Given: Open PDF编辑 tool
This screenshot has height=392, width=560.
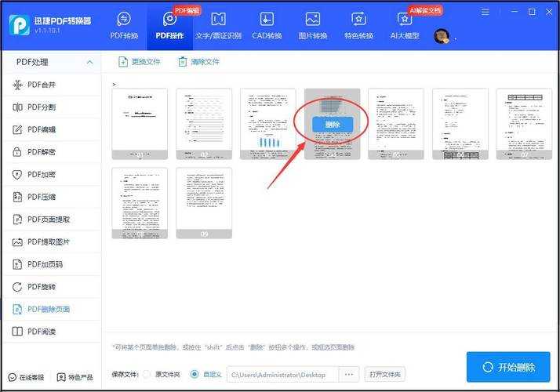Looking at the screenshot, I should pyautogui.click(x=52, y=129).
